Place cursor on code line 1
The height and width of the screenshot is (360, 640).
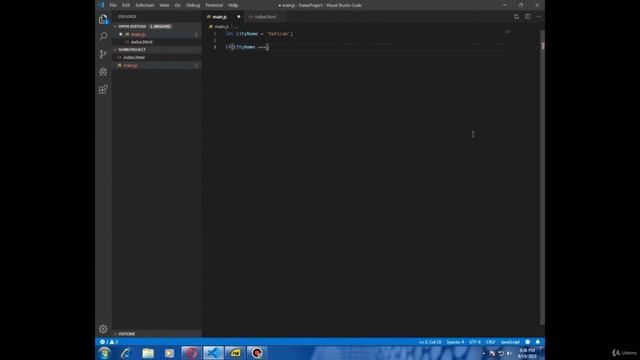tap(259, 34)
